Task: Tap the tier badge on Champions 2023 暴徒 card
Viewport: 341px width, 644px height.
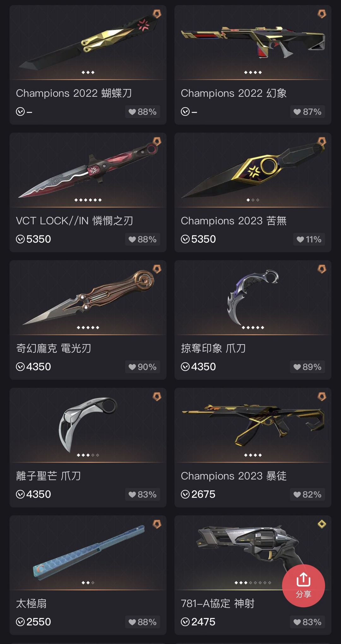Action: pos(322,397)
